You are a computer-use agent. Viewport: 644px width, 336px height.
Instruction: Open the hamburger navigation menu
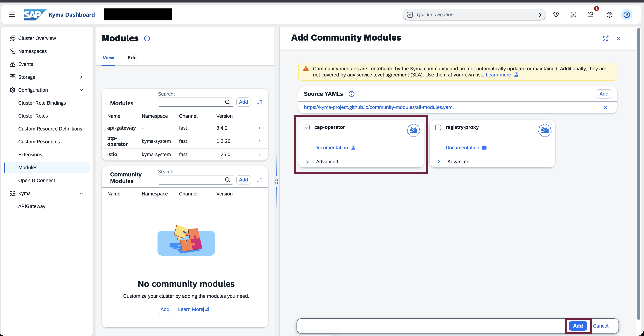point(12,15)
